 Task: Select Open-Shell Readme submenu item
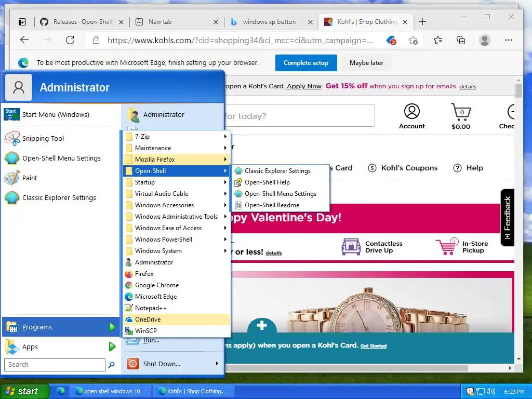pos(280,205)
